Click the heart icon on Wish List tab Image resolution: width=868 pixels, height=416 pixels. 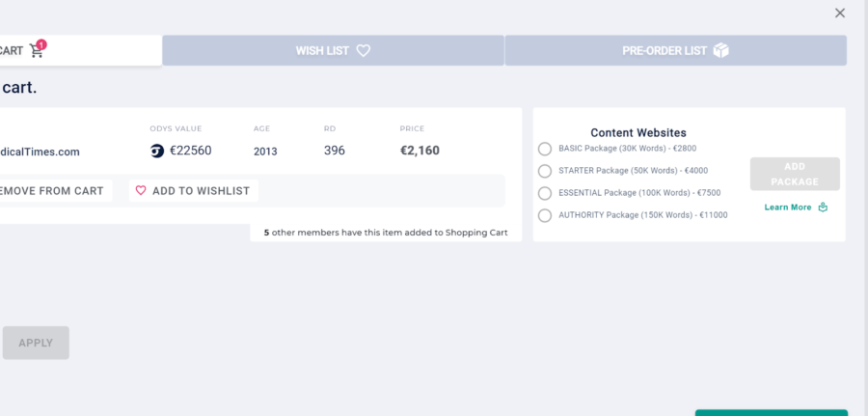pyautogui.click(x=364, y=50)
